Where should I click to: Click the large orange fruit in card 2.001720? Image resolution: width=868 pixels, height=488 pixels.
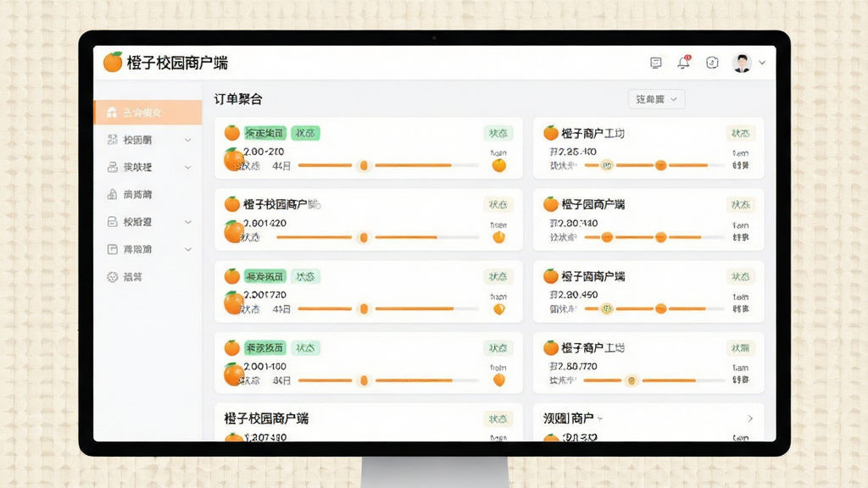[234, 302]
